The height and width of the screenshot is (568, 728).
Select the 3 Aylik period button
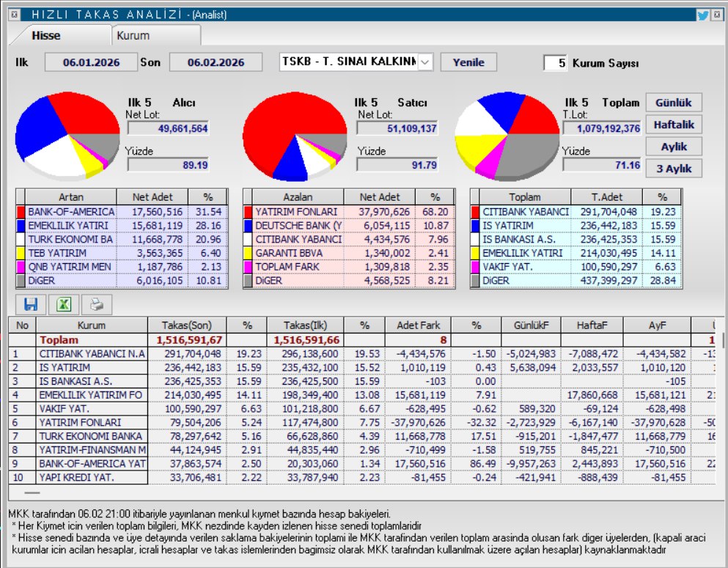point(674,169)
